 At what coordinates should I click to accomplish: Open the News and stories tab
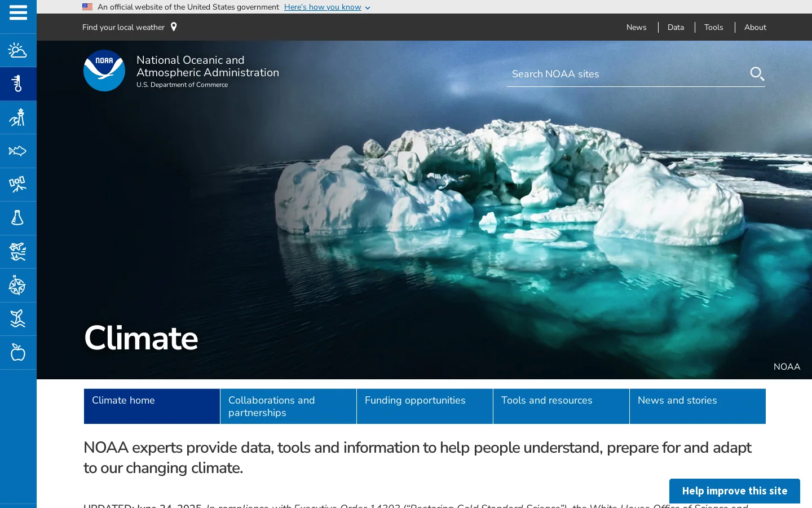pyautogui.click(x=698, y=406)
